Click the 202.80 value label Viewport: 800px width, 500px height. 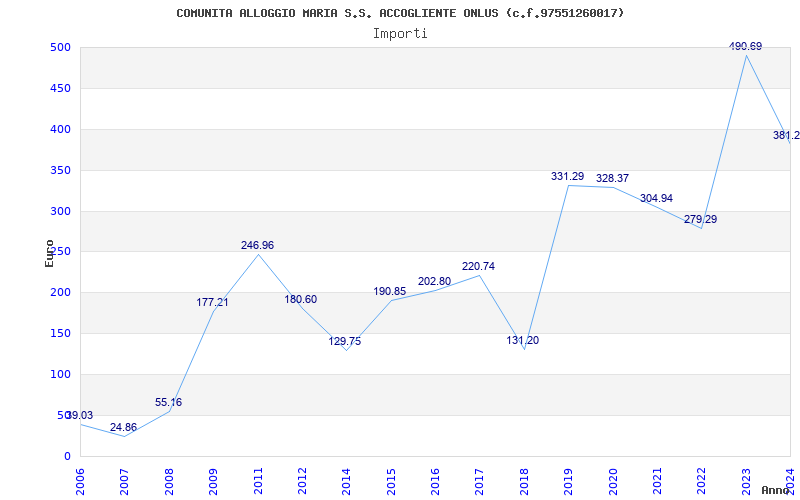[x=434, y=282]
